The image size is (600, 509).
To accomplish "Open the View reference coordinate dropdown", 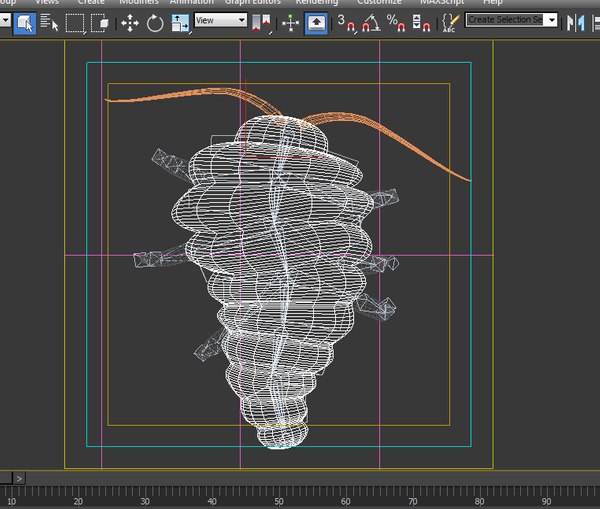I will click(x=220, y=20).
